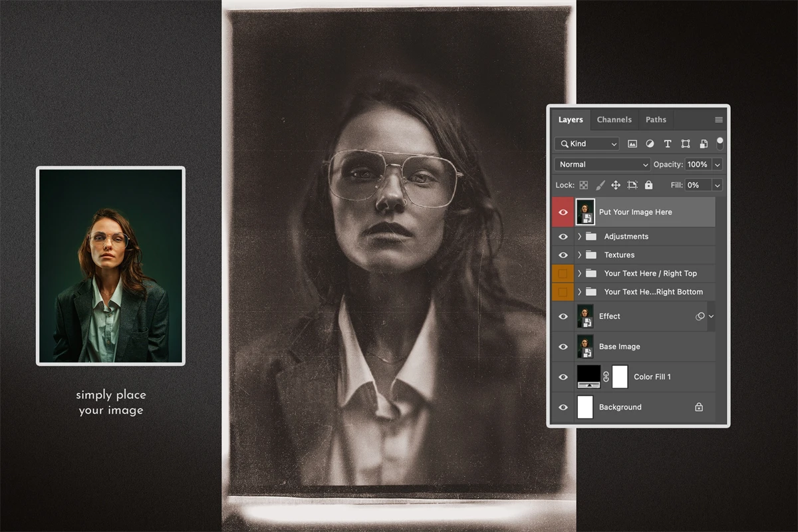Hide the Textures group layer

click(563, 255)
